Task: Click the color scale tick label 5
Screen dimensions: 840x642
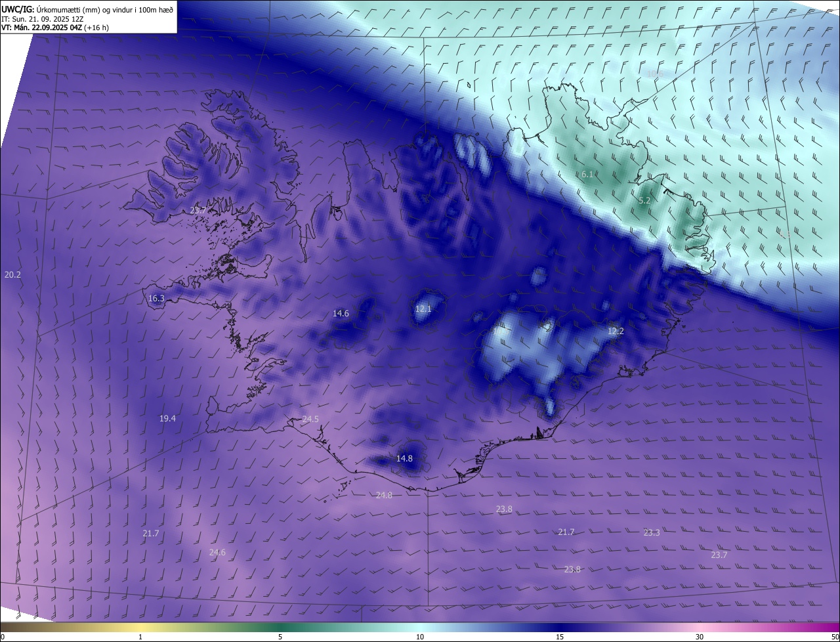Action: click(280, 637)
